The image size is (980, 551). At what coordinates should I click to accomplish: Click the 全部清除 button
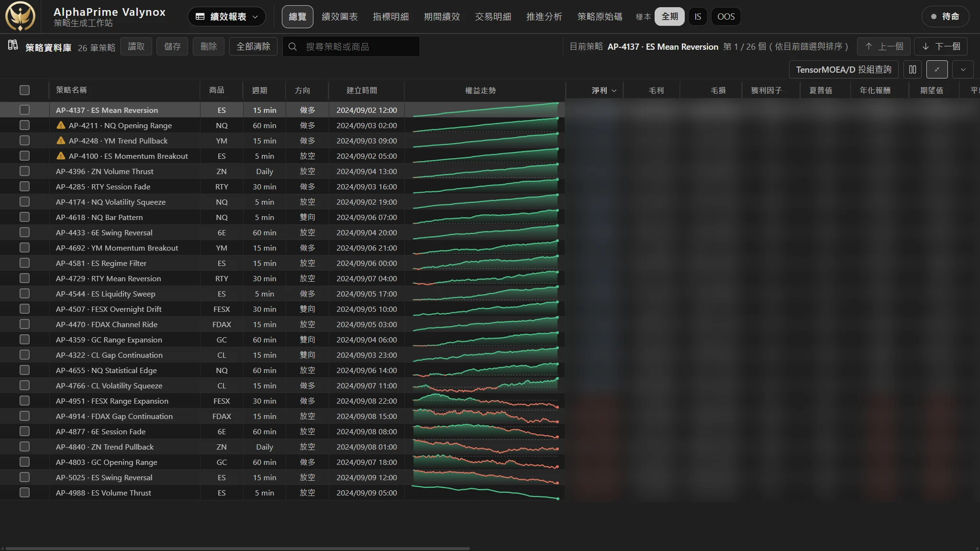tap(253, 46)
